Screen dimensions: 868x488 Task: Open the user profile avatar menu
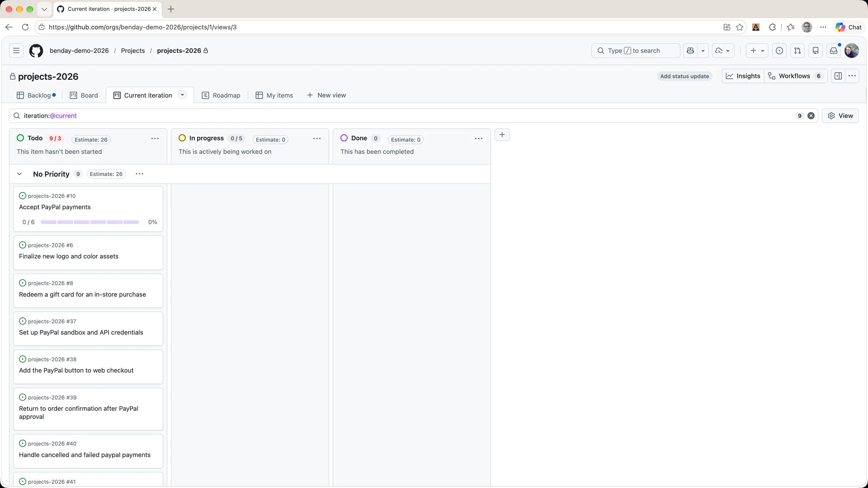[852, 50]
